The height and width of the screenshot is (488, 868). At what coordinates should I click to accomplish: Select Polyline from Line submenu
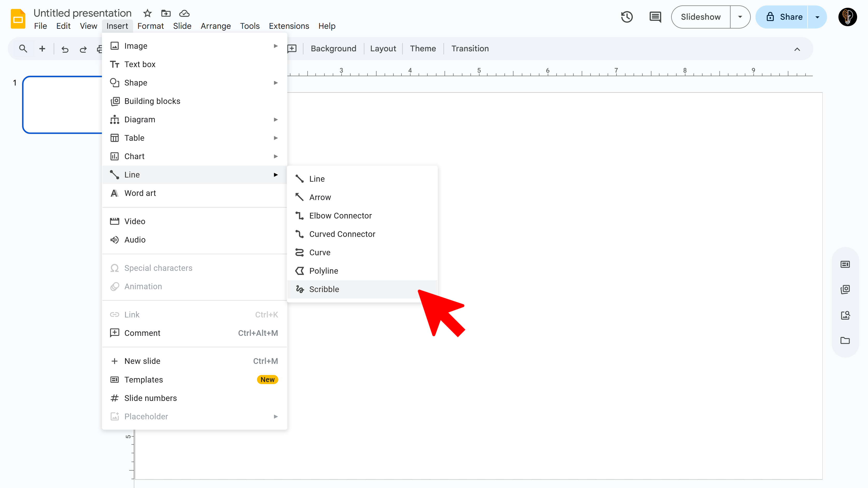[x=362, y=271]
